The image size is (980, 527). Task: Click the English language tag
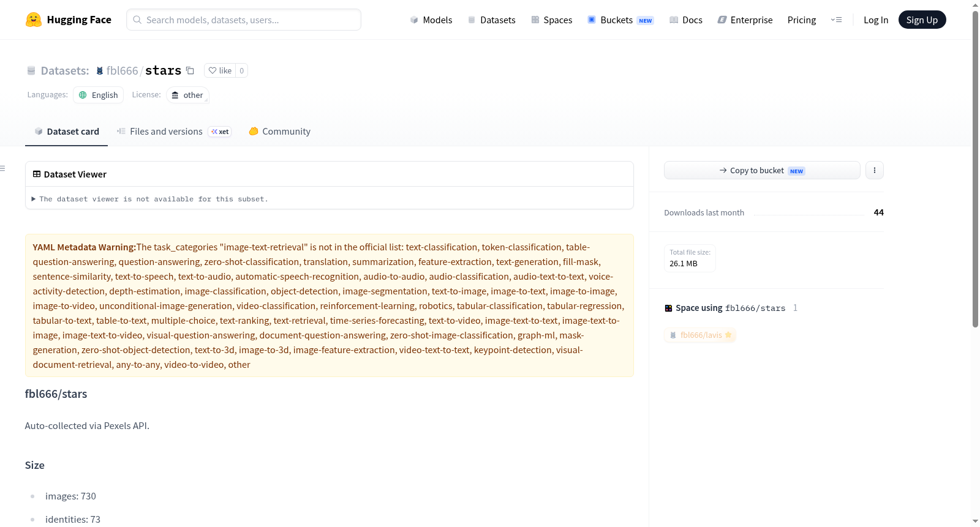click(x=99, y=95)
